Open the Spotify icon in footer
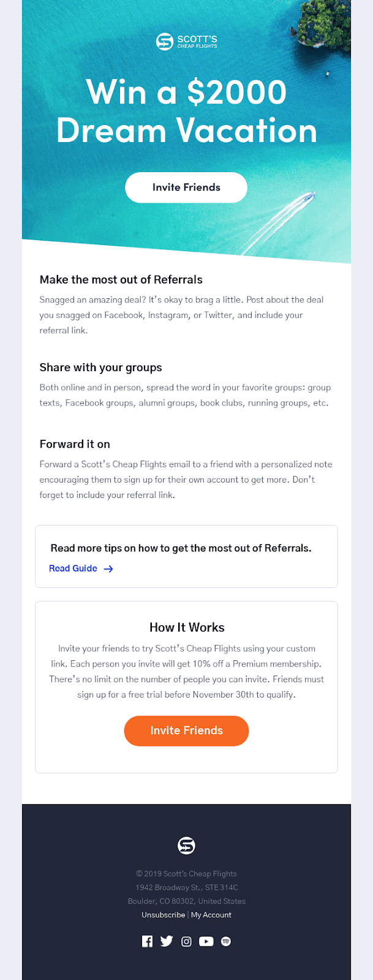The height and width of the screenshot is (980, 373). tap(226, 941)
